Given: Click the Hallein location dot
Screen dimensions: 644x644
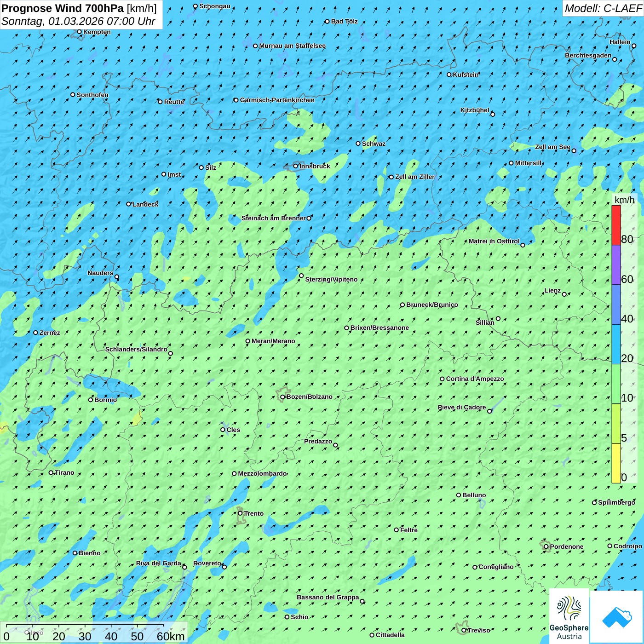Looking at the screenshot, I should [x=634, y=46].
